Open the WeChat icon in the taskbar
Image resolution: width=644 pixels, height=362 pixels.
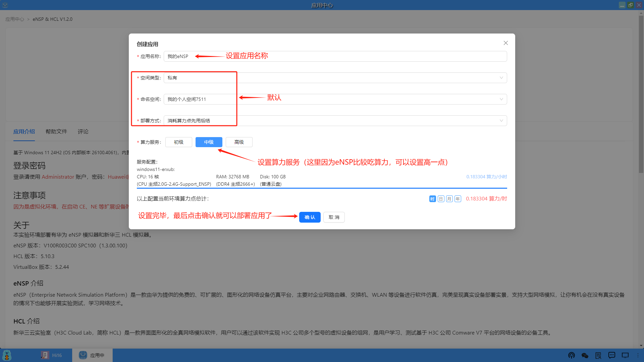585,355
